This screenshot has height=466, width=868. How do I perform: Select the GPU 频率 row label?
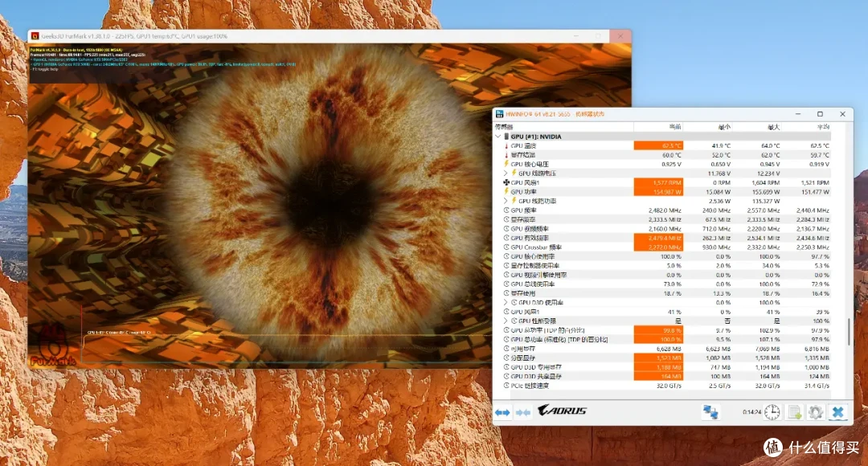tap(523, 211)
